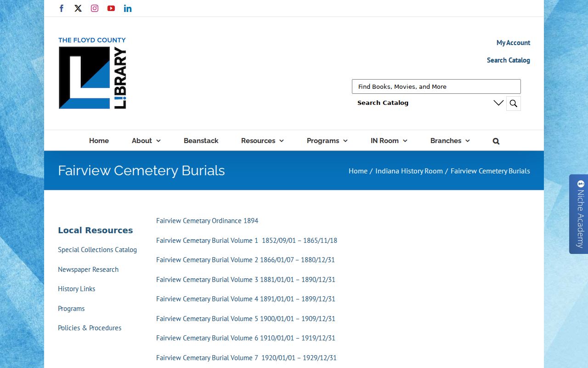The height and width of the screenshot is (368, 588).
Task: Click the catalog search magnifier button
Action: (514, 103)
